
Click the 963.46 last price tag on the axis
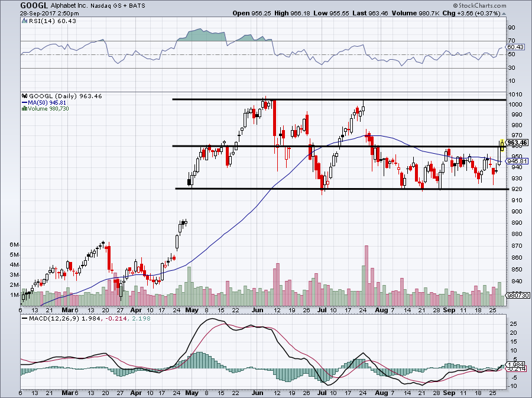pyautogui.click(x=517, y=143)
